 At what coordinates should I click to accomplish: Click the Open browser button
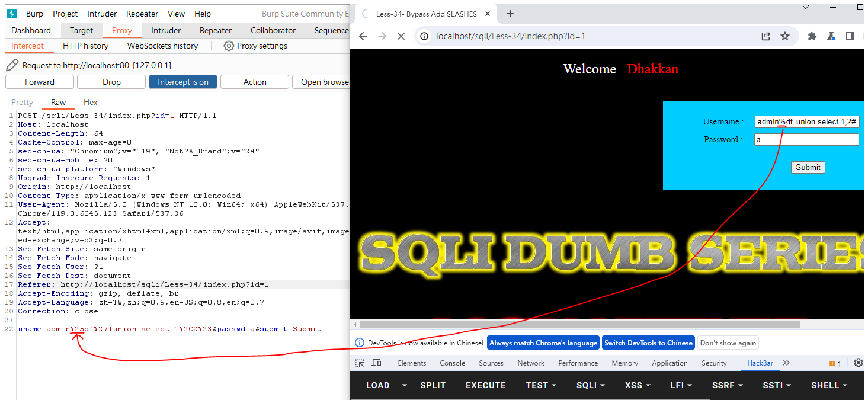pyautogui.click(x=322, y=82)
